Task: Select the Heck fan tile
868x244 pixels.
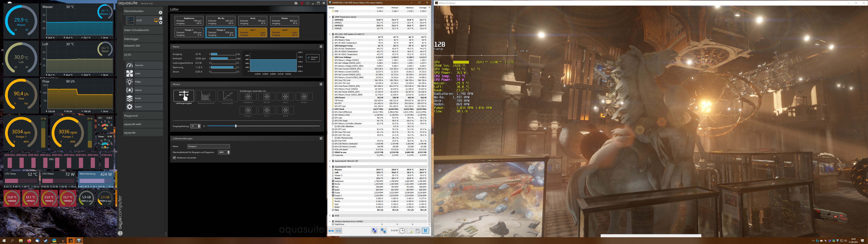Action: [x=253, y=21]
